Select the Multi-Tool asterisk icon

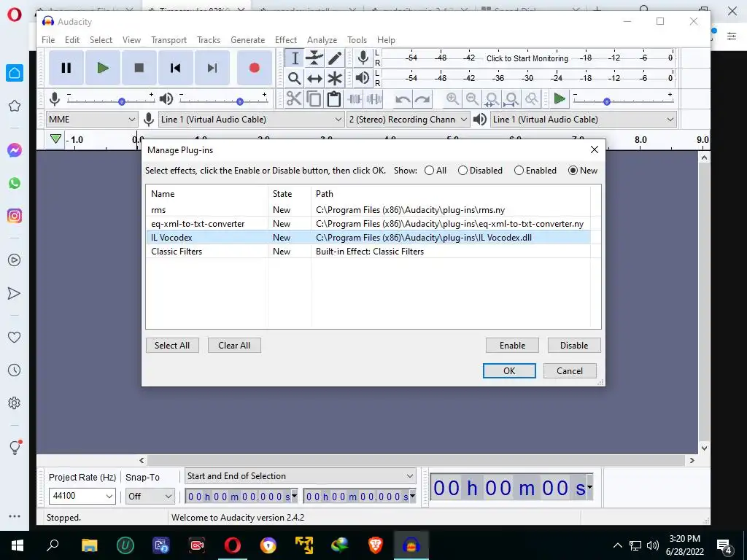point(335,78)
